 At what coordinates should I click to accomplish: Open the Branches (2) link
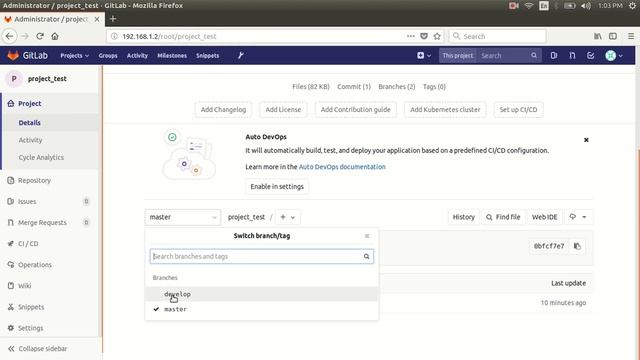tap(397, 87)
